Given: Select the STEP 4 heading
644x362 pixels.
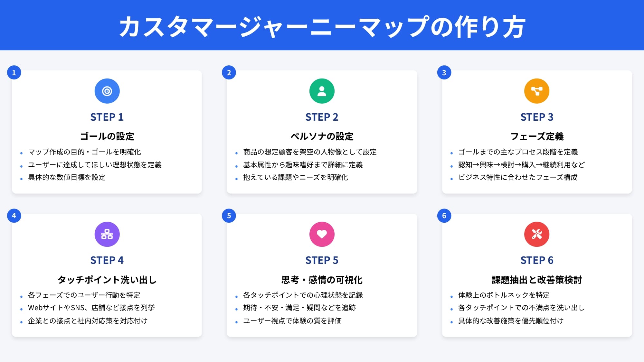Looking at the screenshot, I should (107, 260).
